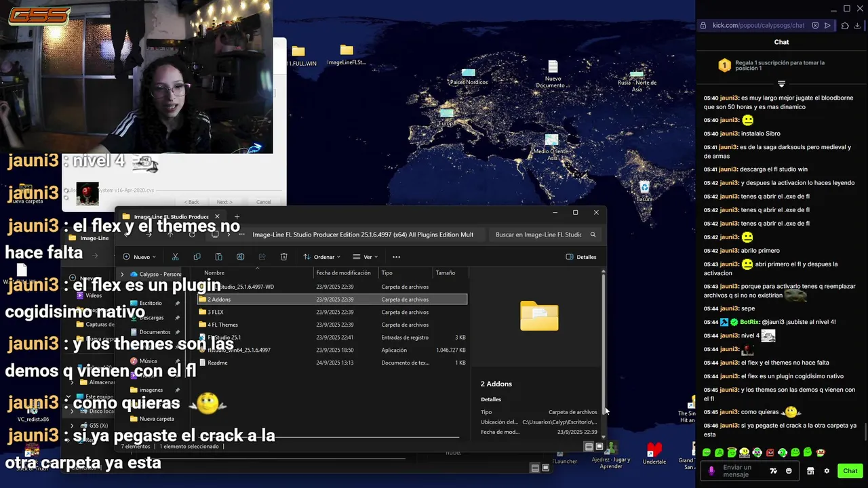Click the Cancel button in installer window

click(x=264, y=202)
